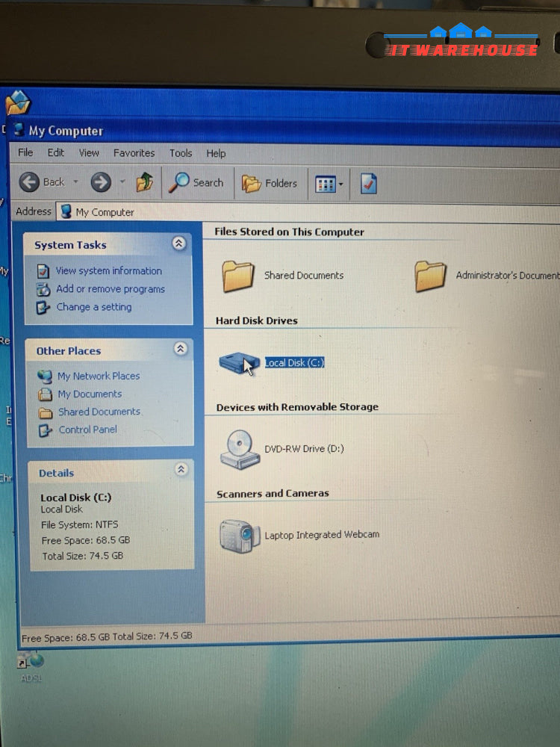Click the desktop mail icon above window
This screenshot has height=747, width=560.
[18, 102]
